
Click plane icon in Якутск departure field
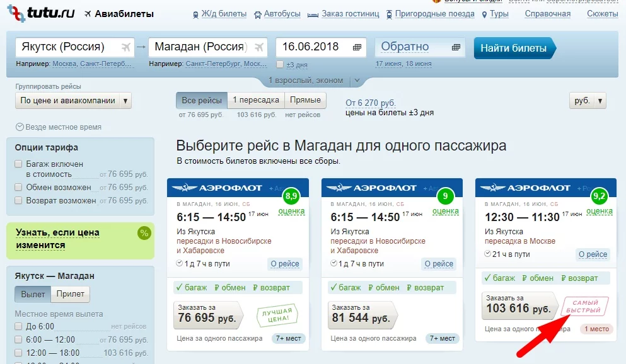(x=126, y=47)
